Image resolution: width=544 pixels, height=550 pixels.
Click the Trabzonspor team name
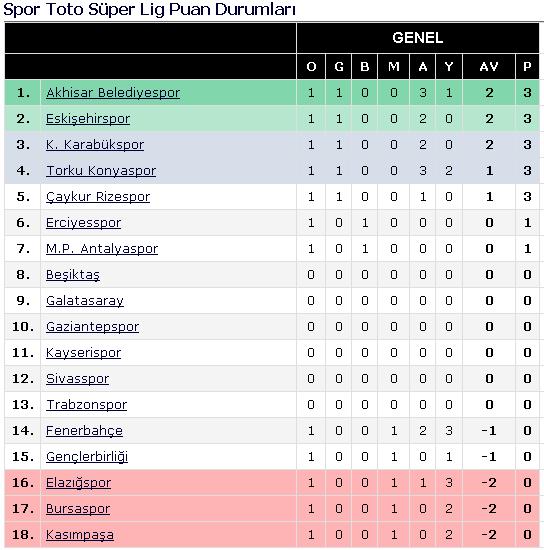[86, 404]
